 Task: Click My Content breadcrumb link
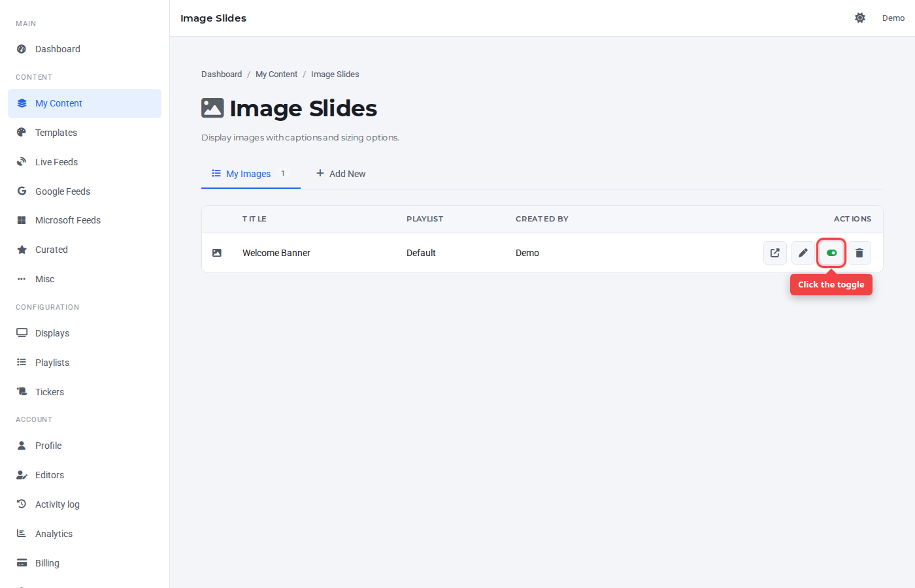[276, 74]
